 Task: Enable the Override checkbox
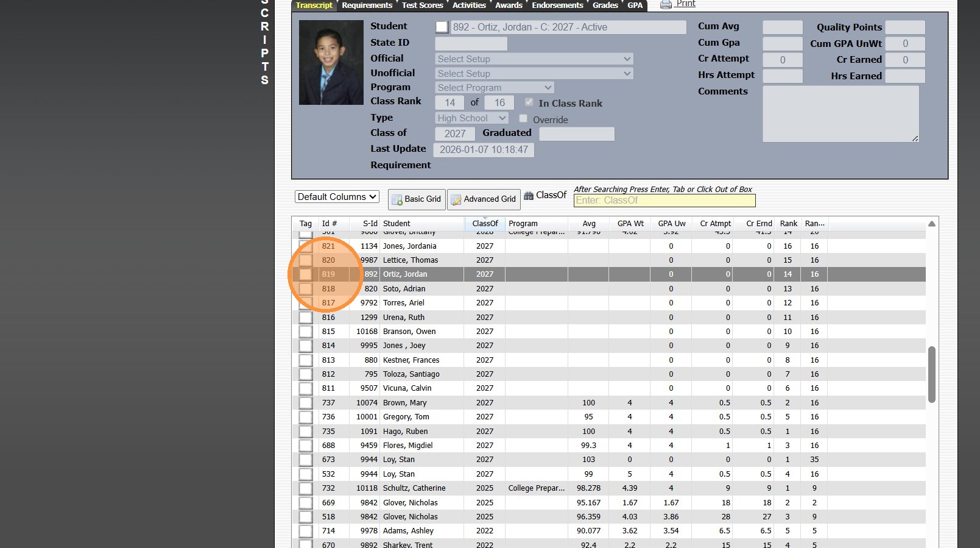tap(523, 119)
